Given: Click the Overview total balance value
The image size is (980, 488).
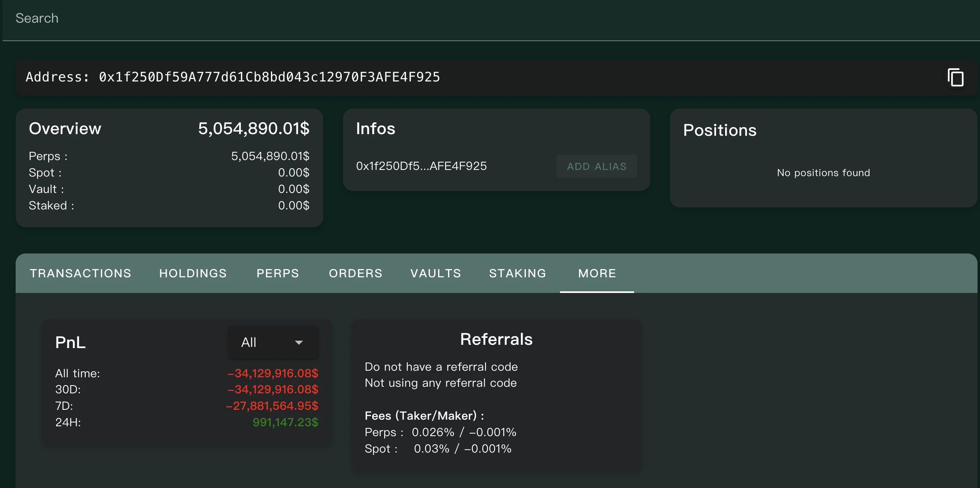Looking at the screenshot, I should (x=254, y=128).
